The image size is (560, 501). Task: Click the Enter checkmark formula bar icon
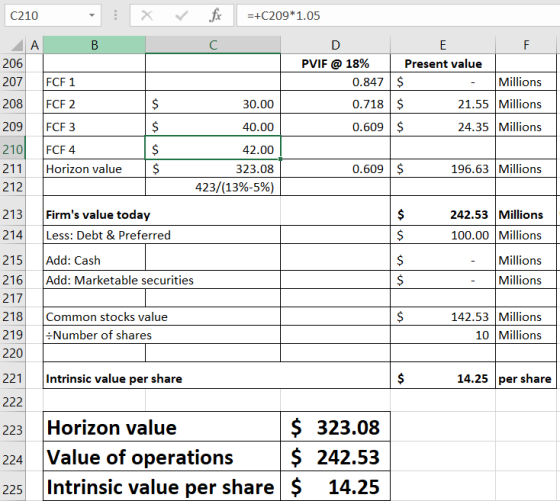pyautogui.click(x=181, y=15)
